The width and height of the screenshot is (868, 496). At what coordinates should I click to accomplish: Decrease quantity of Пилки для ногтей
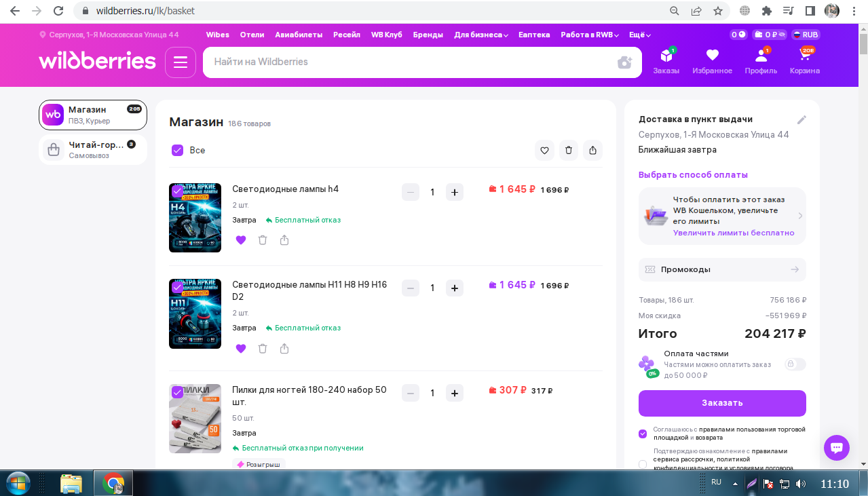pos(411,393)
